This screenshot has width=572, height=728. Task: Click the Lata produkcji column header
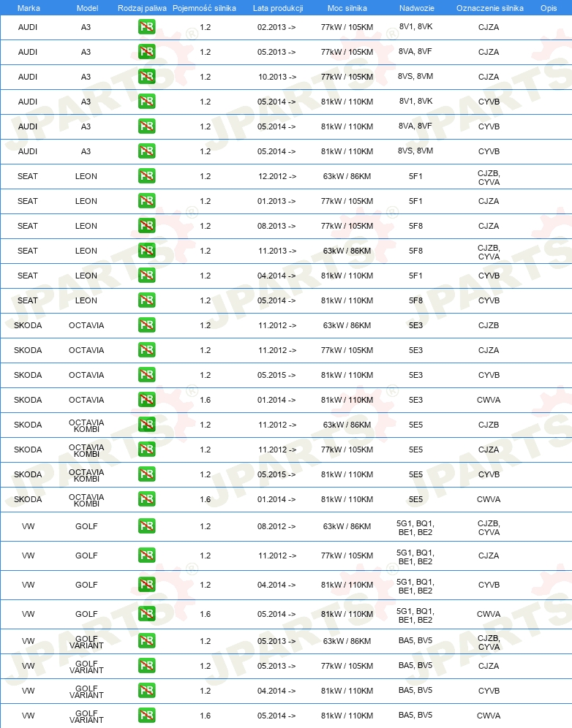point(278,8)
